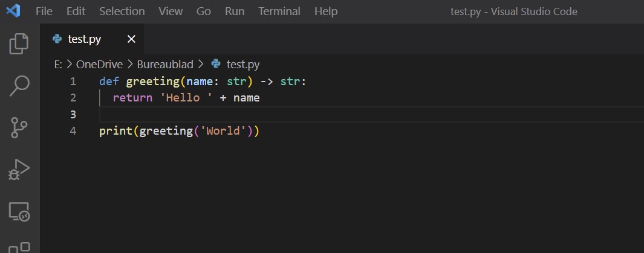The width and height of the screenshot is (644, 253).
Task: Click the window title 'test.py - Visual Studio Code'
Action: coord(514,11)
